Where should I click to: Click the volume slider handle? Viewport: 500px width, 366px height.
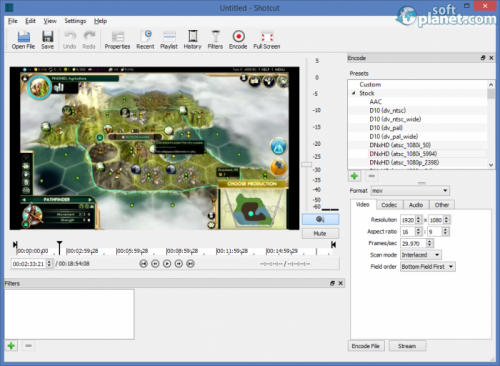(307, 164)
